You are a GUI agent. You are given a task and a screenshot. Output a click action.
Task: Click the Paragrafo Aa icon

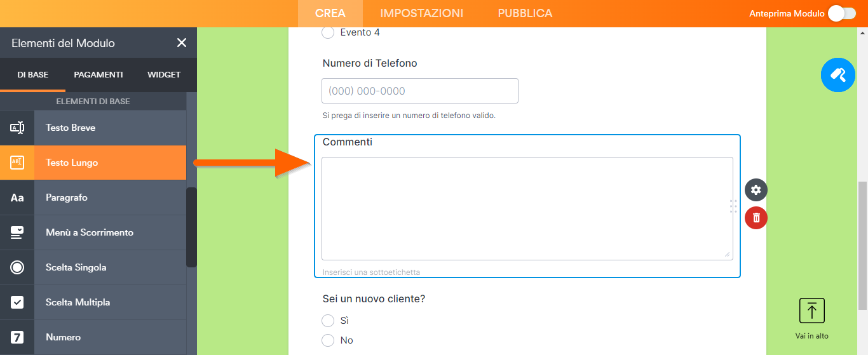17,198
